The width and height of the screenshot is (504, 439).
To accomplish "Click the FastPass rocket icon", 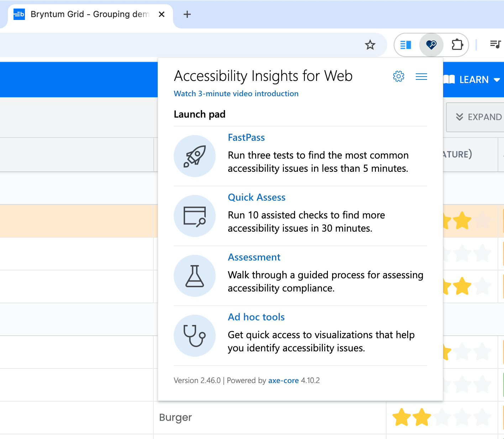I will pos(195,156).
